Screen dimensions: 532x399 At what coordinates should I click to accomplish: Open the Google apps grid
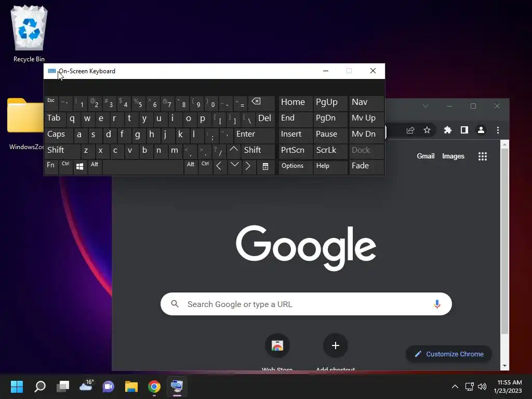coord(483,156)
